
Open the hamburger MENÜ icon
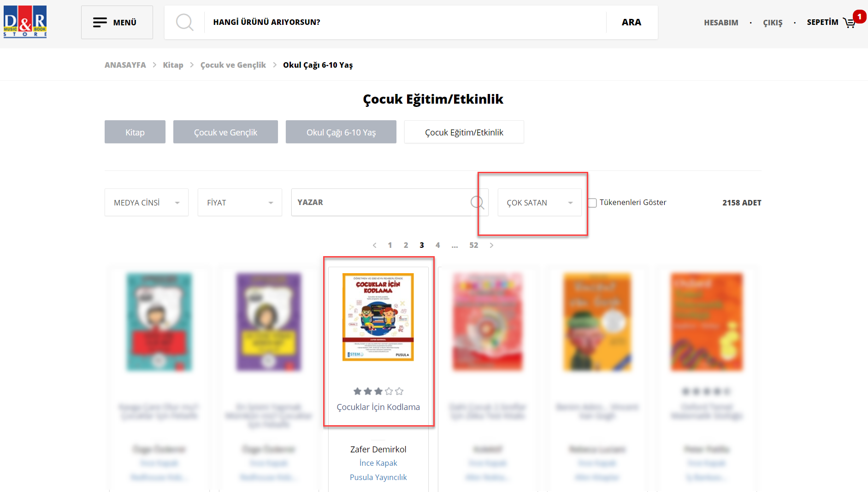pyautogui.click(x=100, y=22)
